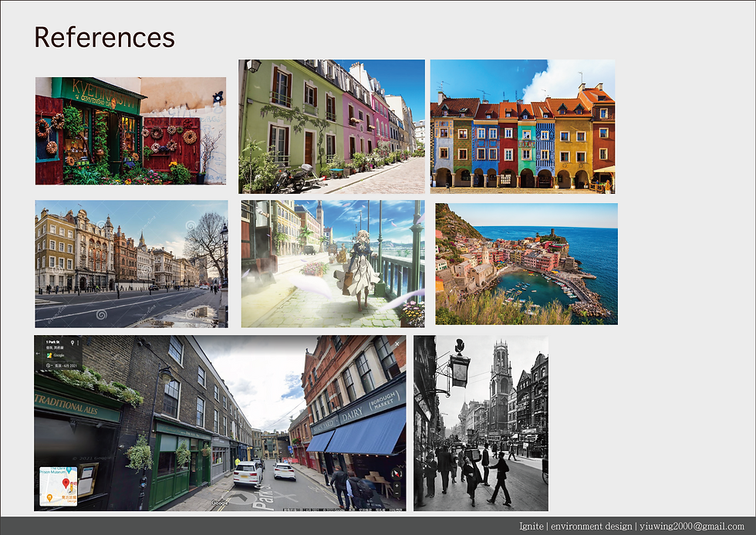Image resolution: width=756 pixels, height=535 pixels.
Task: Click the forward navigation arrow on Park St road
Action: coord(241,496)
